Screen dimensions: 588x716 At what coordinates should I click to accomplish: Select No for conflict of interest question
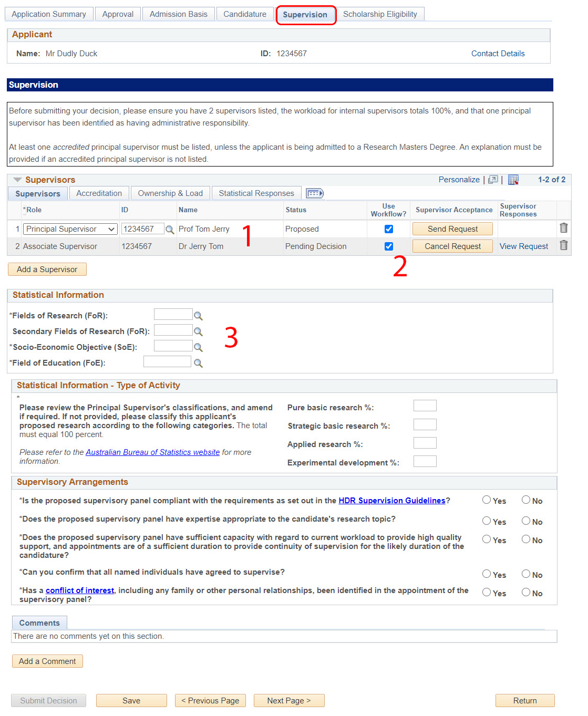click(525, 592)
